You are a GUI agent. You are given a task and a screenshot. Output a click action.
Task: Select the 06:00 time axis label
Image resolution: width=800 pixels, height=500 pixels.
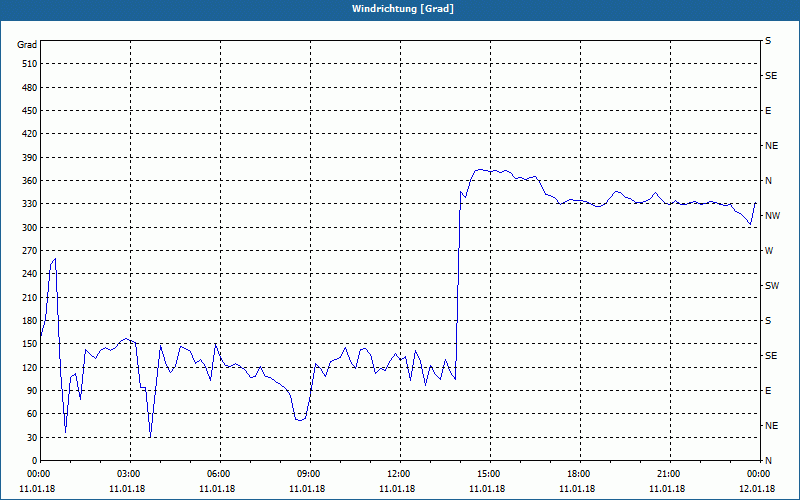click(x=220, y=473)
